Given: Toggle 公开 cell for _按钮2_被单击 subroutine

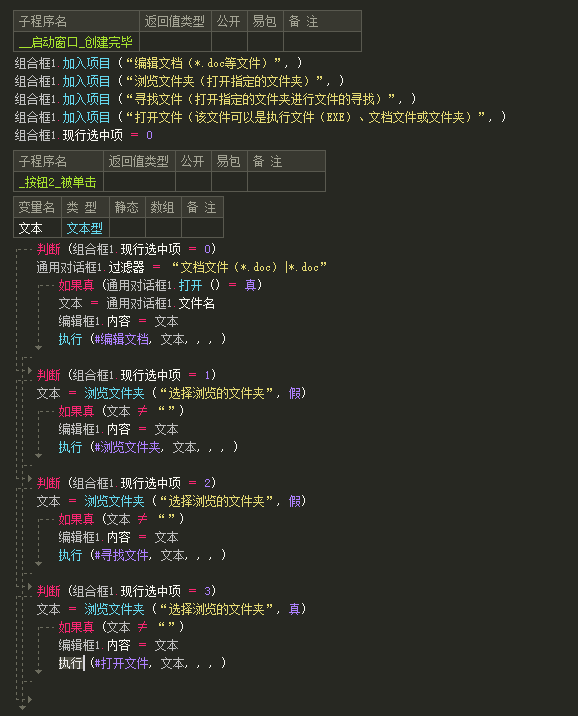Looking at the screenshot, I should 193,182.
